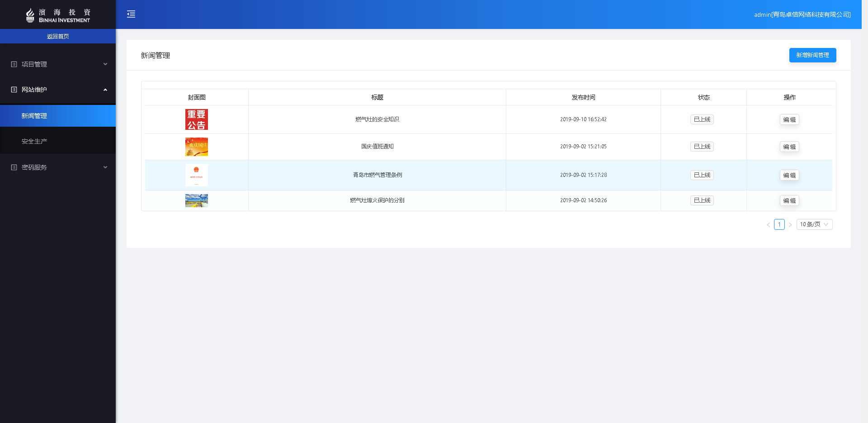
Task: Click the Binhai Investment logo
Action: (x=58, y=15)
